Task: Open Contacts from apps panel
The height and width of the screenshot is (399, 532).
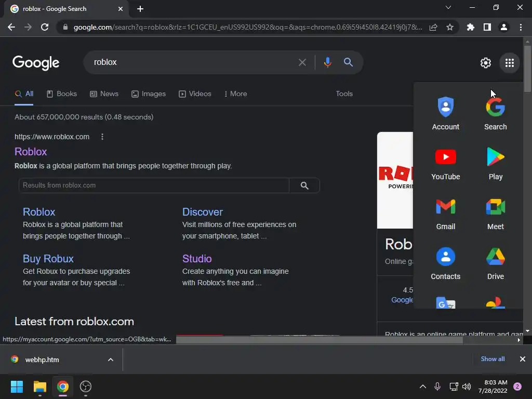Action: (x=445, y=263)
